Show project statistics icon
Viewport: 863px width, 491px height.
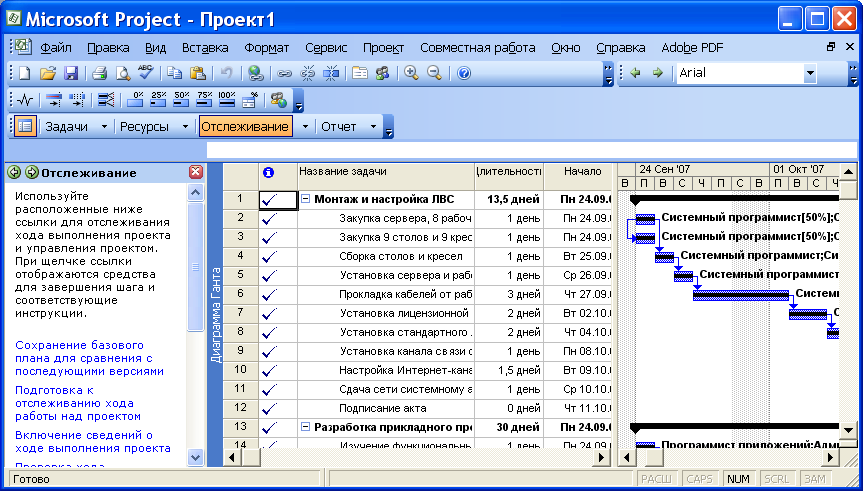[x=25, y=100]
